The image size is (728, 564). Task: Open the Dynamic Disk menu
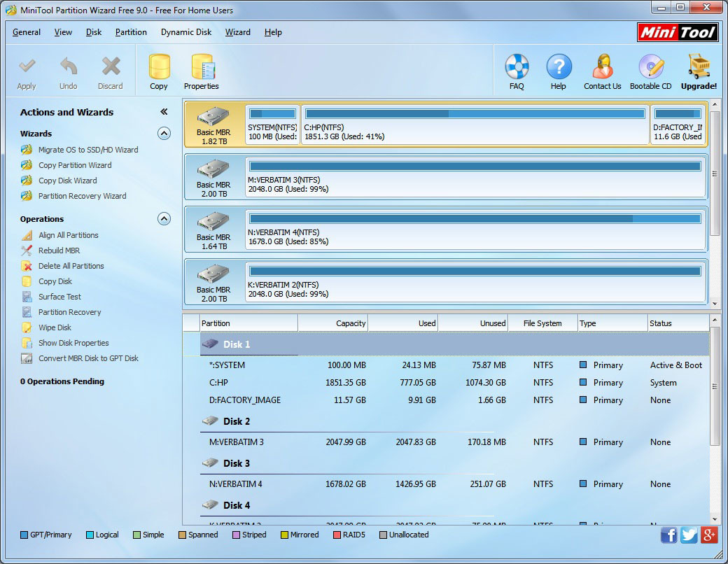[x=186, y=32]
